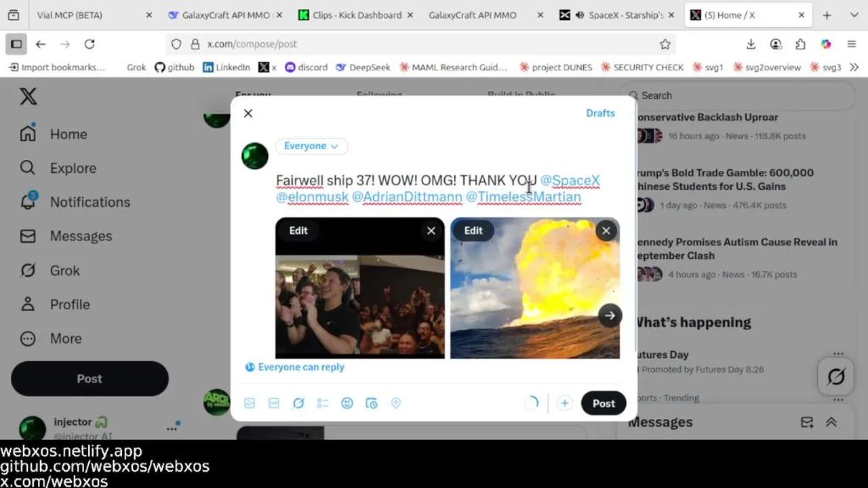Change Everyone can reply setting
This screenshot has width=868, height=488.
coord(295,367)
